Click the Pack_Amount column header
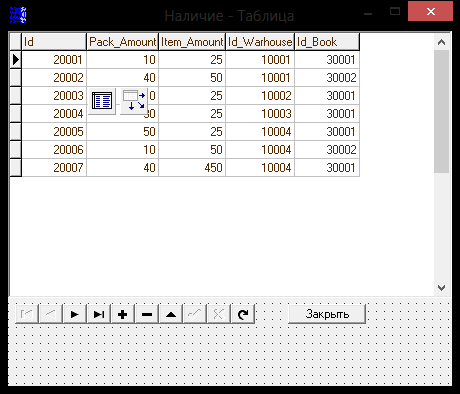This screenshot has height=394, width=460. [122, 42]
